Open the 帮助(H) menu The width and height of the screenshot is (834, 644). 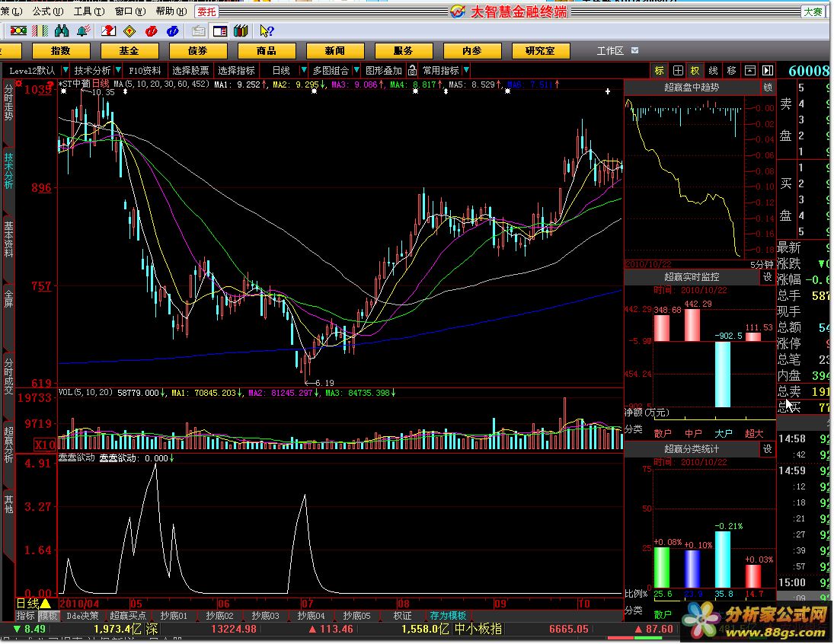171,11
